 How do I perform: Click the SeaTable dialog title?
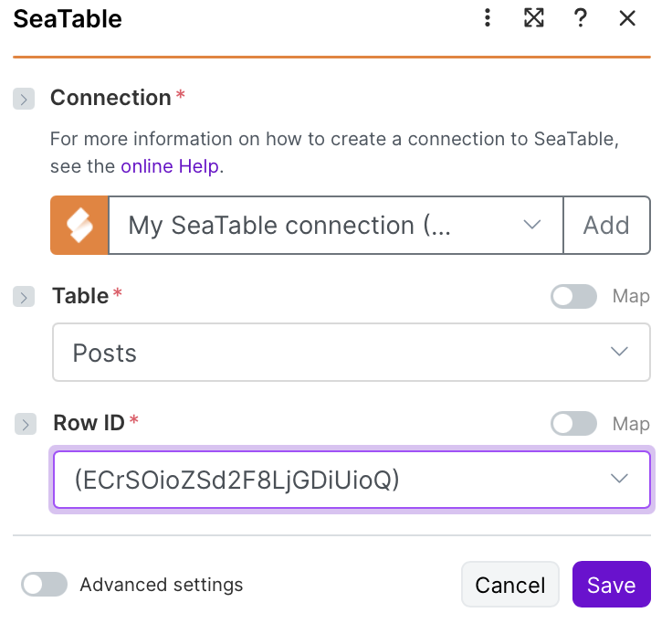68,18
